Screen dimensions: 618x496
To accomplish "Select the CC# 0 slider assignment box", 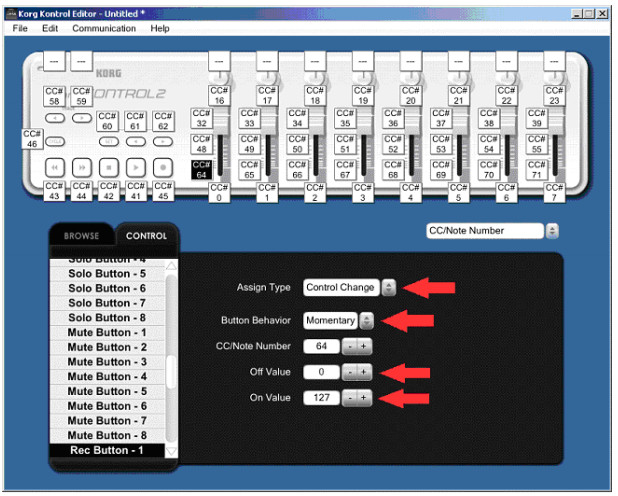I will [219, 192].
